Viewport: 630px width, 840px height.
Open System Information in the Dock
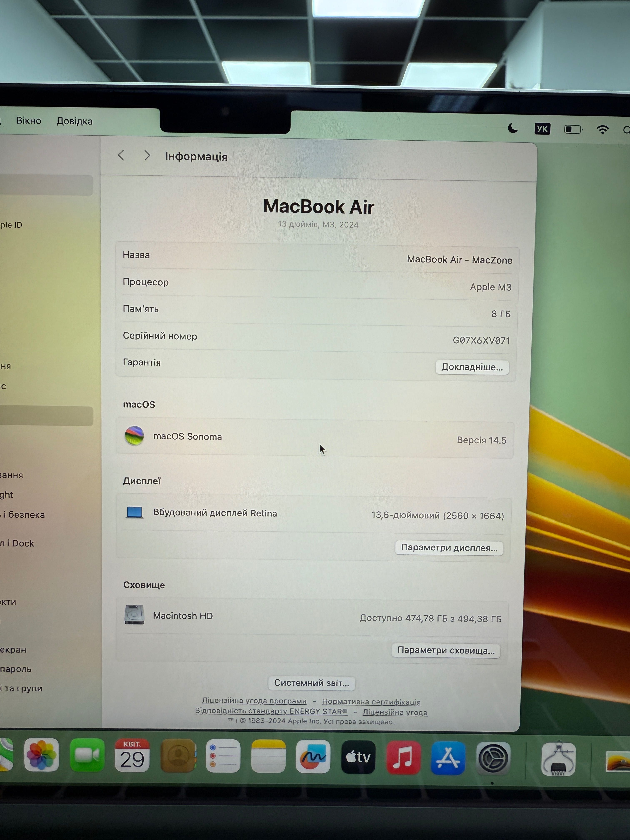tap(558, 759)
